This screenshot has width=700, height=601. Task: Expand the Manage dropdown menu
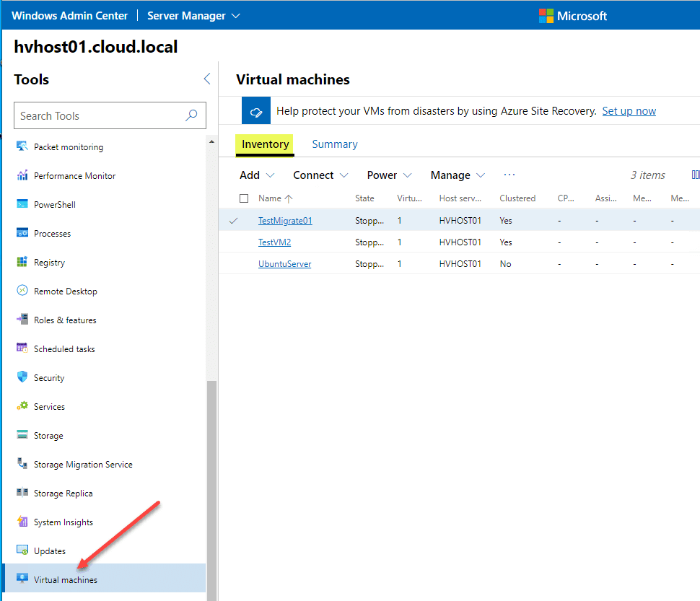pyautogui.click(x=458, y=175)
